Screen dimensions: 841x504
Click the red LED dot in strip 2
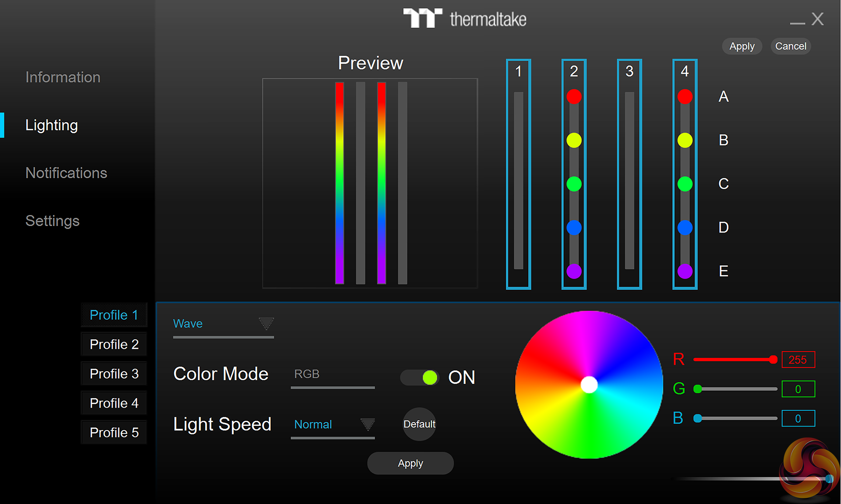coord(574,96)
